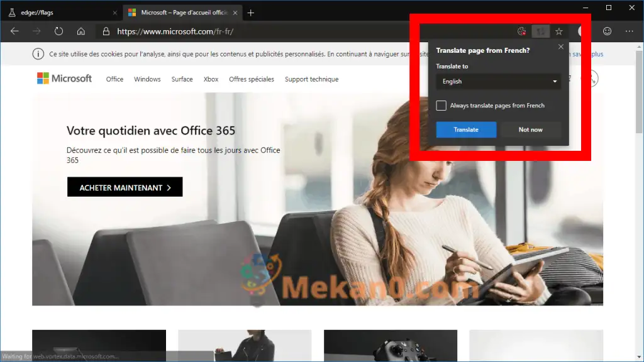Open the Xbox menu item
The height and width of the screenshot is (362, 644).
click(x=211, y=79)
